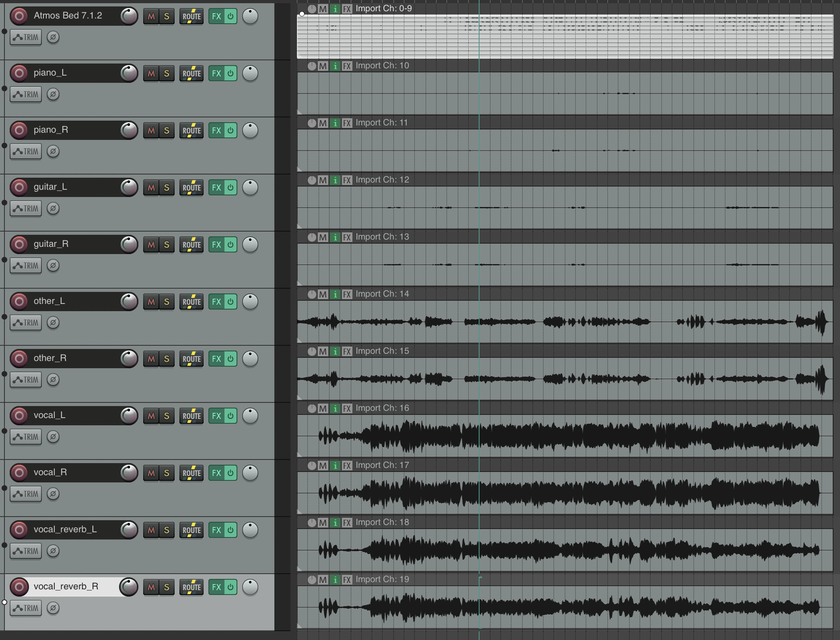Image resolution: width=840 pixels, height=640 pixels.
Task: Disable the FX chain on vocal_reverb_L
Action: (231, 530)
